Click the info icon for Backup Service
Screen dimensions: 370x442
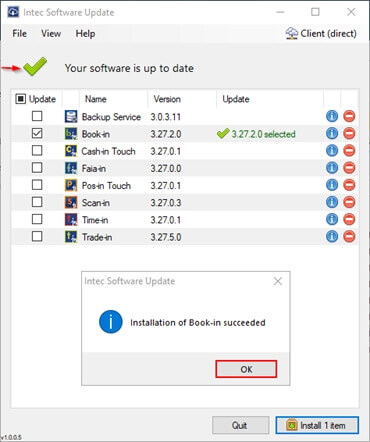tap(332, 116)
